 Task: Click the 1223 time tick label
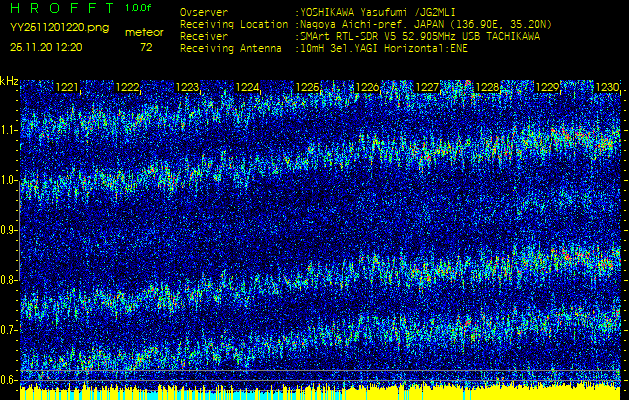point(187,88)
